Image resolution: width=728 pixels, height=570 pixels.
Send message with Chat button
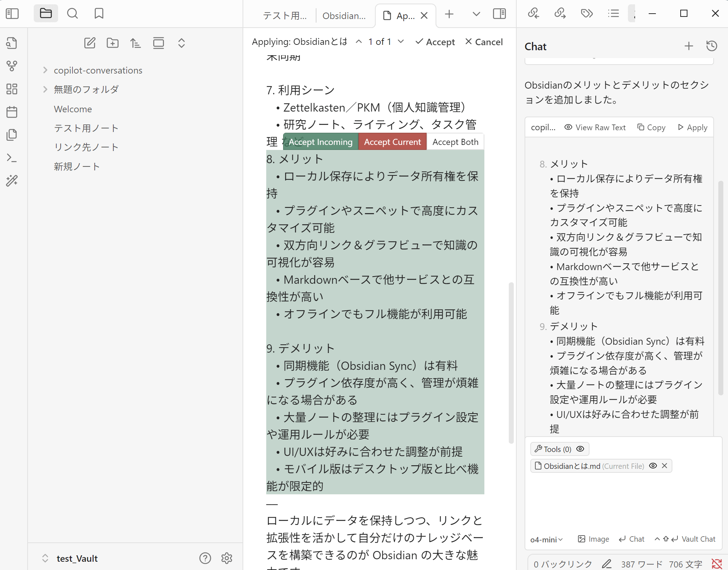click(632, 539)
